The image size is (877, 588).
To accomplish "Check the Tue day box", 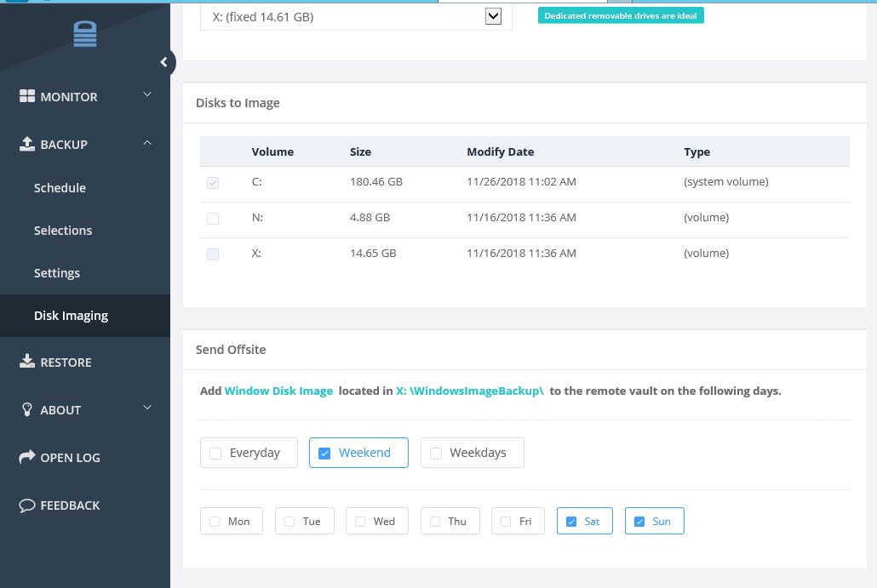I will (305, 521).
